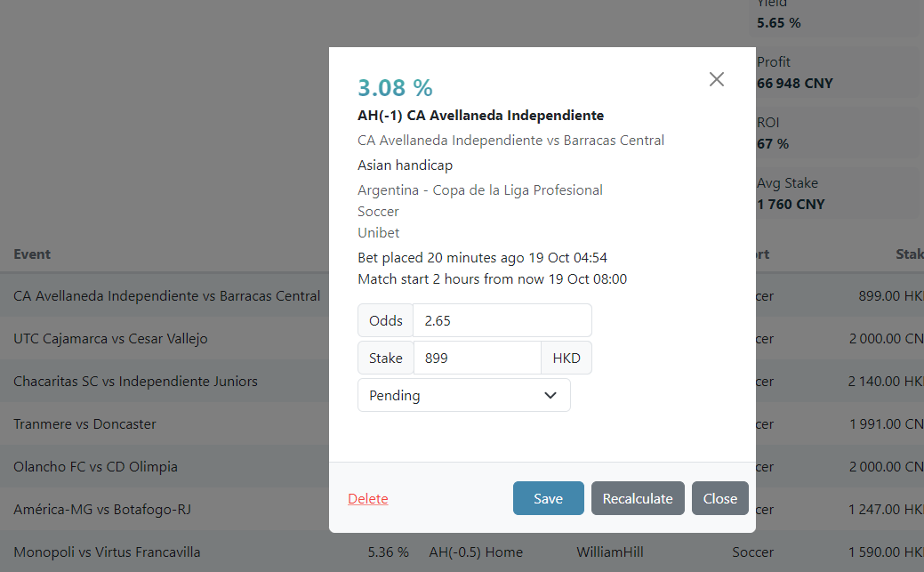924x572 pixels.
Task: Click the Asian handicap label
Action: pyautogui.click(x=405, y=165)
